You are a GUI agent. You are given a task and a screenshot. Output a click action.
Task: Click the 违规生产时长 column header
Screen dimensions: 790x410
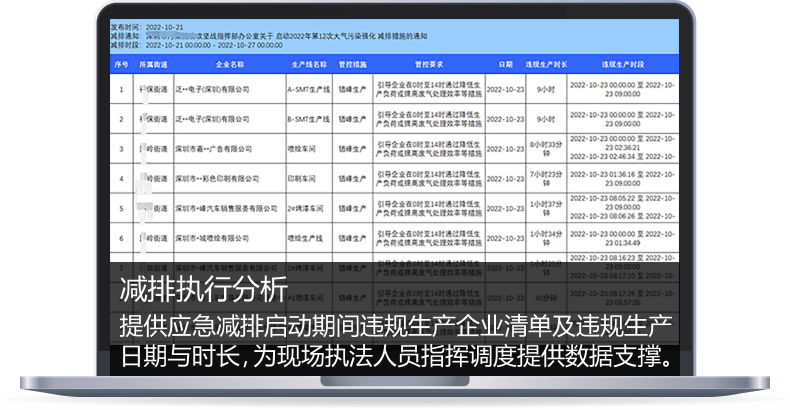547,63
